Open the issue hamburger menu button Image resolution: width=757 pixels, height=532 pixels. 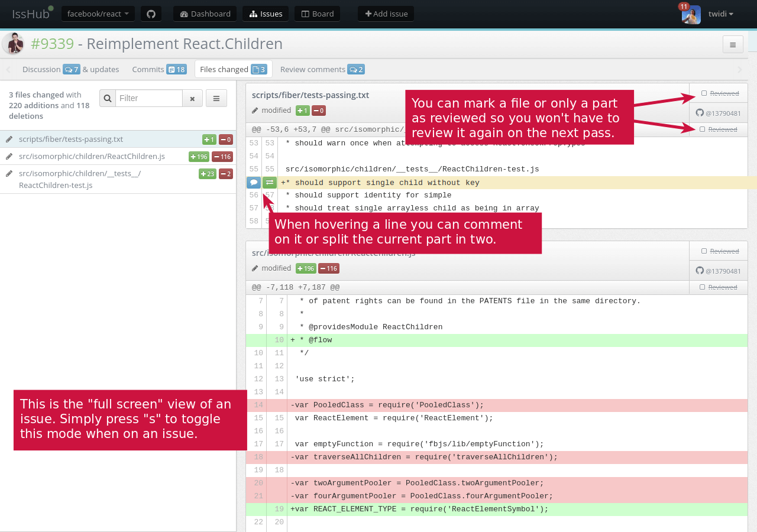coord(733,44)
